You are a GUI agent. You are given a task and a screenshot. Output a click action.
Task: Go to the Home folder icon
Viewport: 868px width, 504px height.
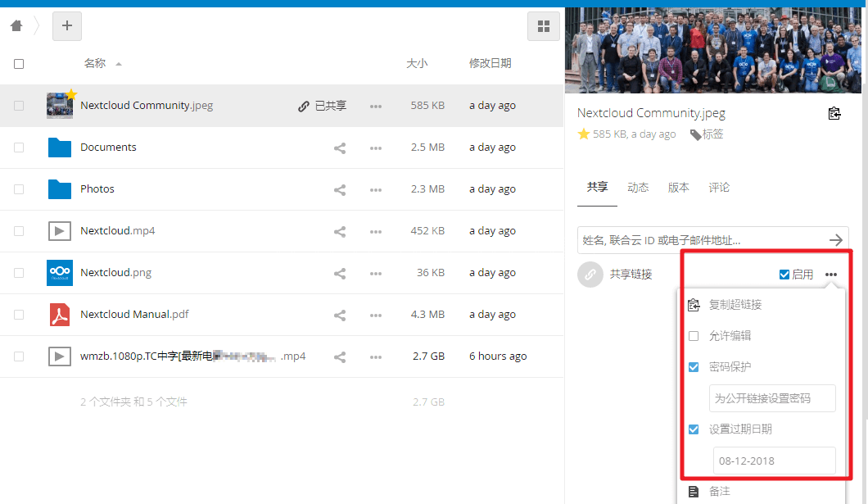click(x=16, y=25)
